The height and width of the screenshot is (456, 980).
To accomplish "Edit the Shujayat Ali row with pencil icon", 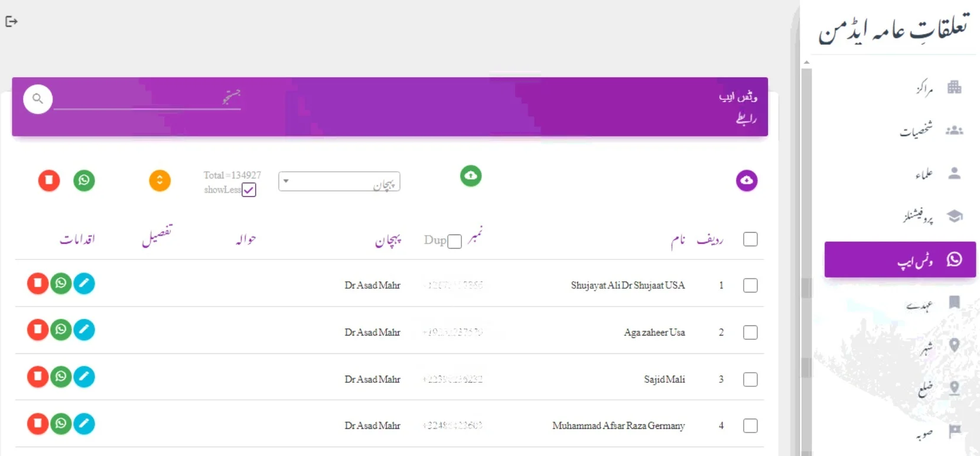I will [x=84, y=284].
